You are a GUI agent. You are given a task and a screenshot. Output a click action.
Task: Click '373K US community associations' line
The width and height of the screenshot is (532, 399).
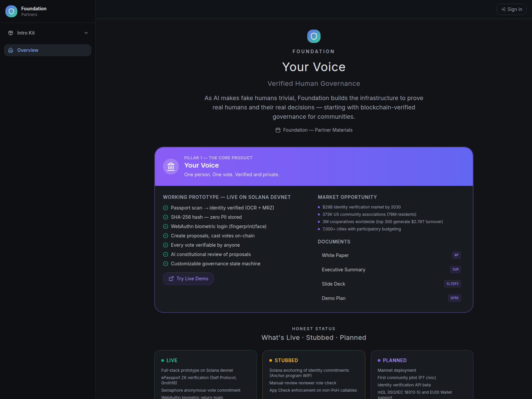pyautogui.click(x=369, y=214)
